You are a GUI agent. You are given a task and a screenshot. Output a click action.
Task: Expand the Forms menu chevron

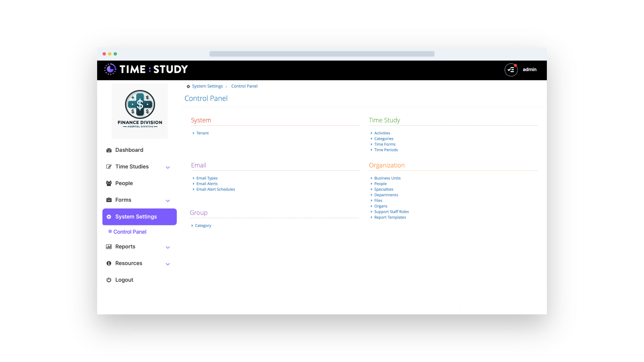[168, 201]
